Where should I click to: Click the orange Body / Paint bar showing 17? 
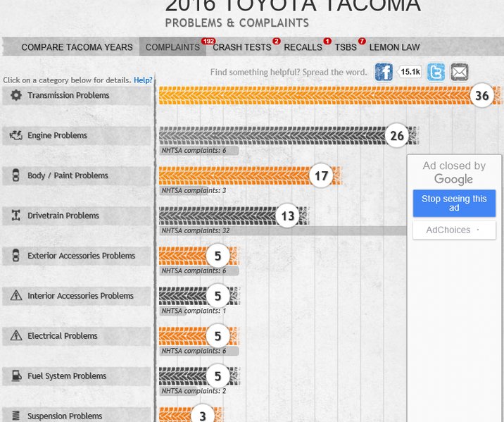[251, 175]
